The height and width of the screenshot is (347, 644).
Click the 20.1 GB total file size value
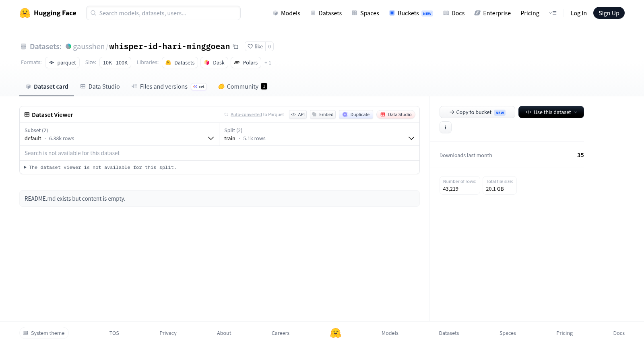point(495,189)
